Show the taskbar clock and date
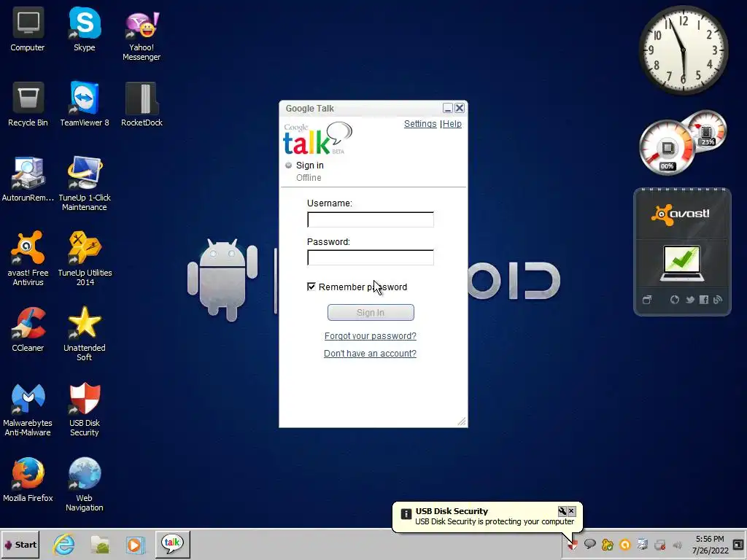The height and width of the screenshot is (560, 747). coord(710,545)
